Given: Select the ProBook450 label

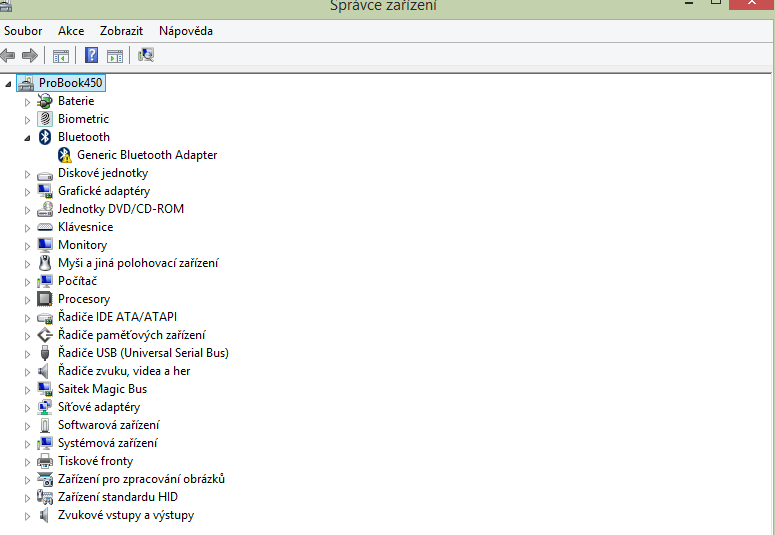Looking at the screenshot, I should click(71, 83).
